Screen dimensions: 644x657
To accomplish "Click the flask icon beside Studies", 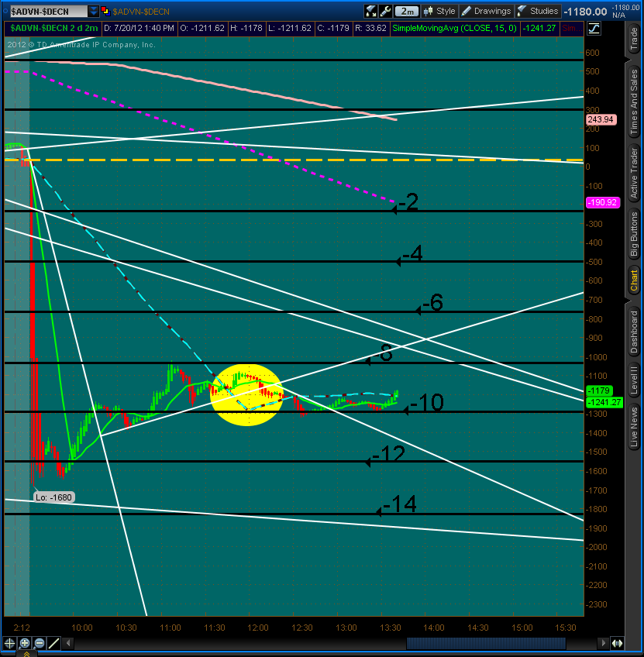I will point(522,12).
